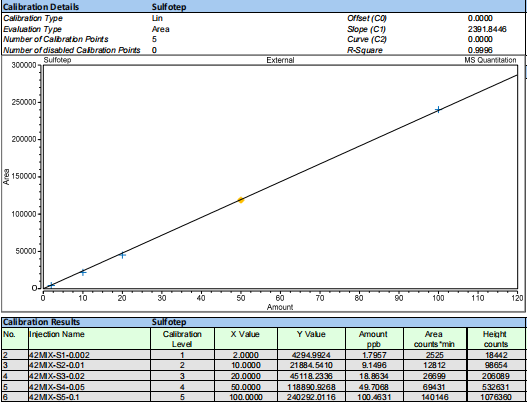
Task: Click the Area y-axis title
Action: point(6,176)
